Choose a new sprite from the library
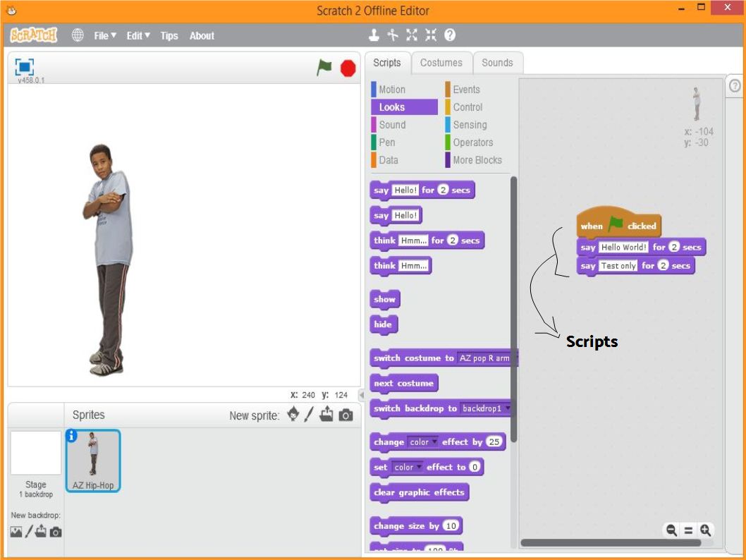The image size is (746, 560). (293, 415)
